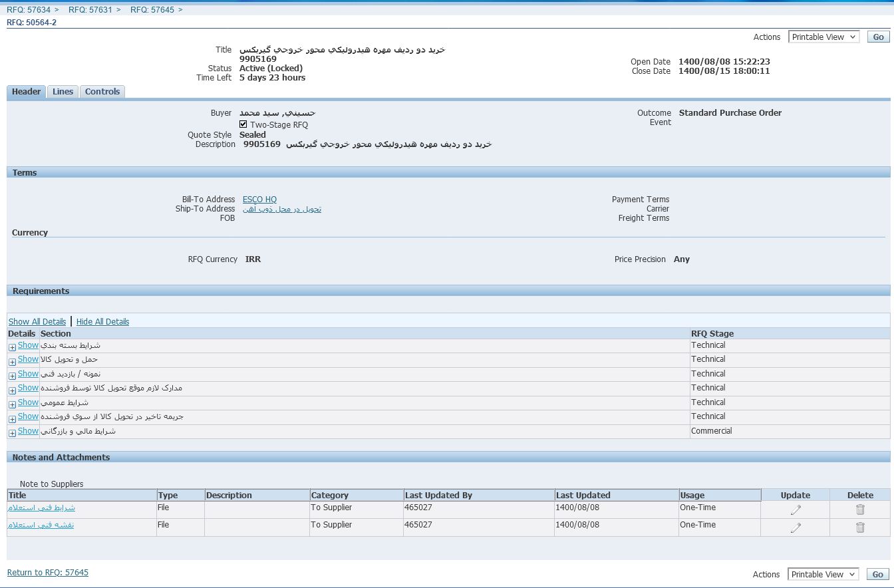Screen dimensions: 894x588
Task: Expand plus icon for شرايط مالي و بازرگاني section
Action: 12,433
